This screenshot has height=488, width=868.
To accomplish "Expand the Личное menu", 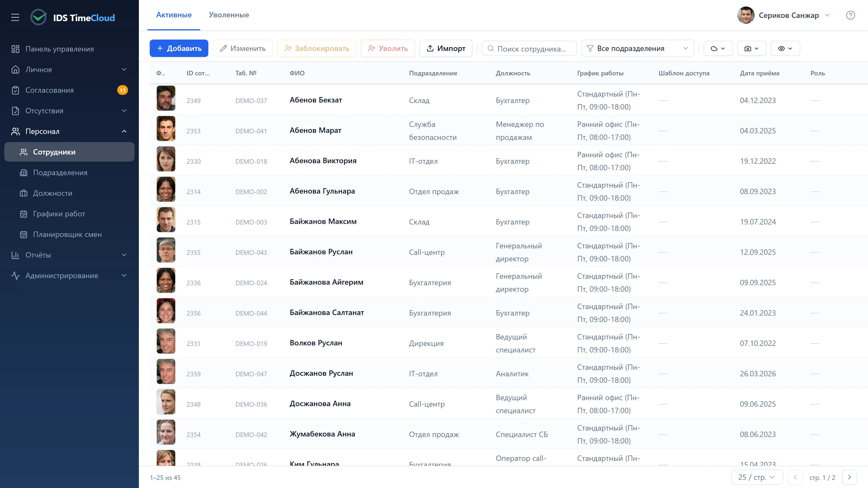I will (69, 69).
